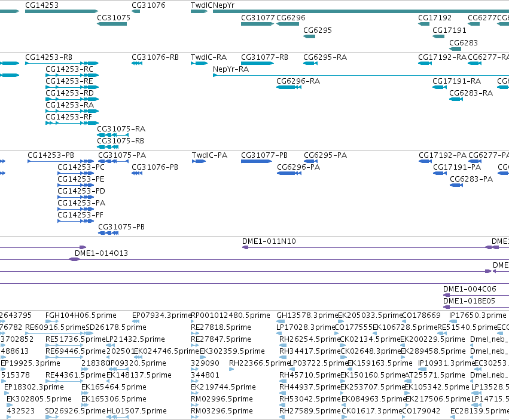Click BAC clone DME1-014O13
This screenshot has height=420, width=509.
[x=101, y=253]
